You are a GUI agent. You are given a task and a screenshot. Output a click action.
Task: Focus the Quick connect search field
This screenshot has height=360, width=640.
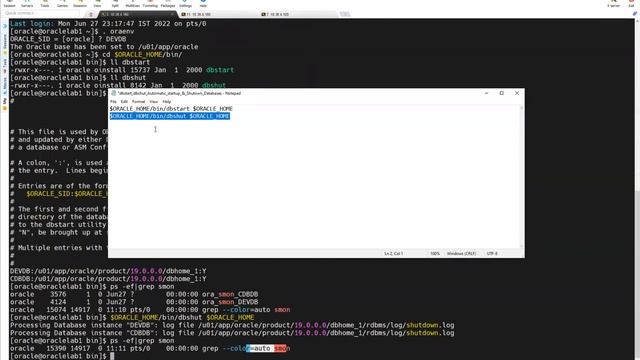[43, 13]
